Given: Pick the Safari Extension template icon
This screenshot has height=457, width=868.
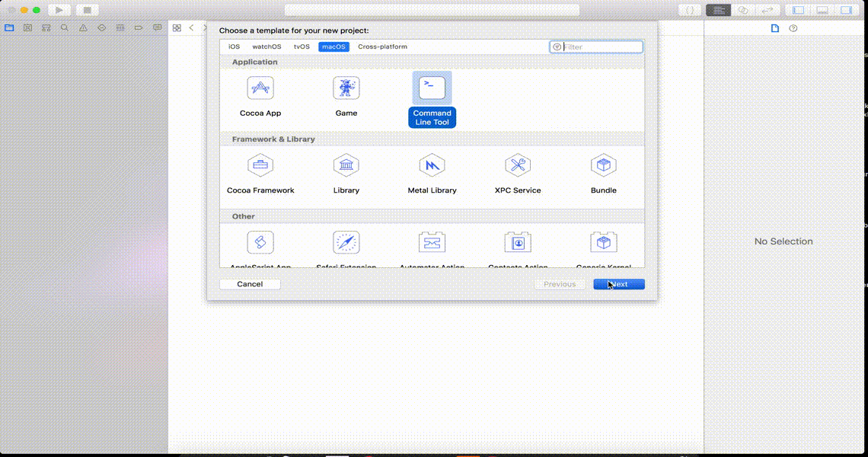Looking at the screenshot, I should pos(346,243).
